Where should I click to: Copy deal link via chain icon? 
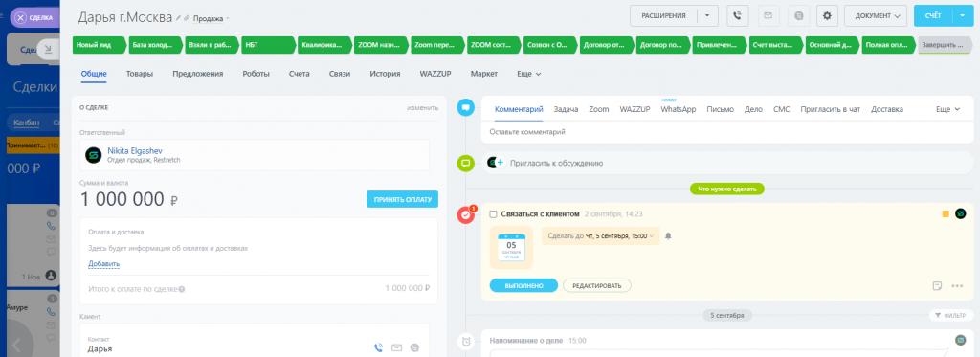187,19
